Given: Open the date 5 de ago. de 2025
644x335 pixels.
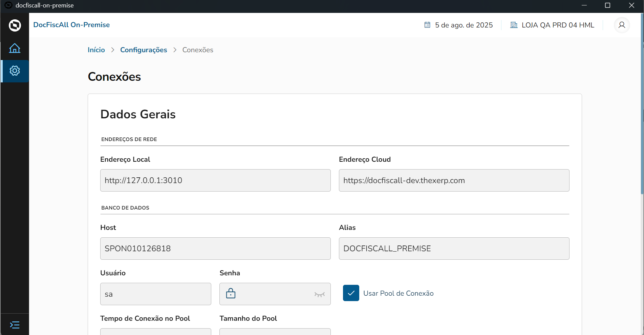Looking at the screenshot, I should 464,25.
